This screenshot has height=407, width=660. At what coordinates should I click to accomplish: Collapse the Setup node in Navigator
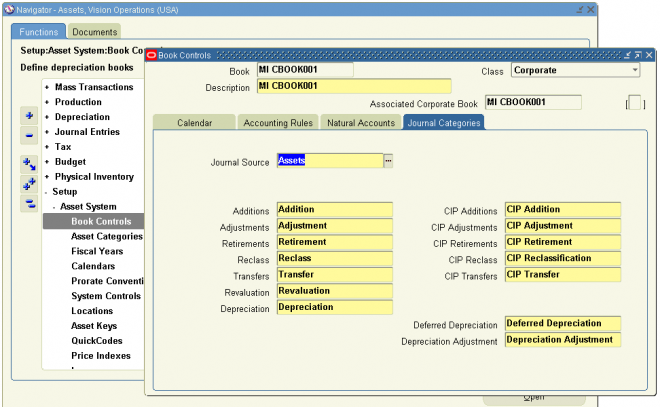pyautogui.click(x=46, y=192)
